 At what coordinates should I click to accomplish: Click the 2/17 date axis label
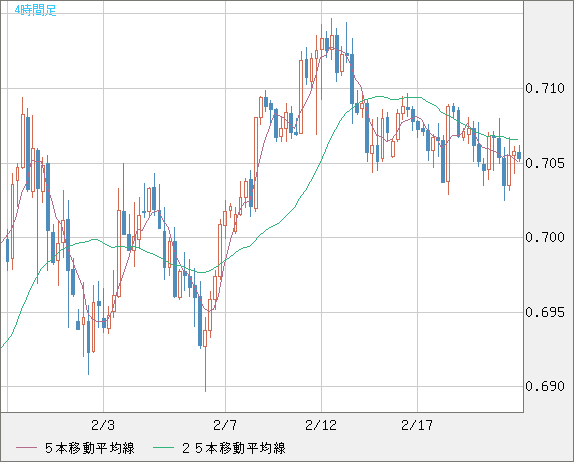tap(417, 425)
